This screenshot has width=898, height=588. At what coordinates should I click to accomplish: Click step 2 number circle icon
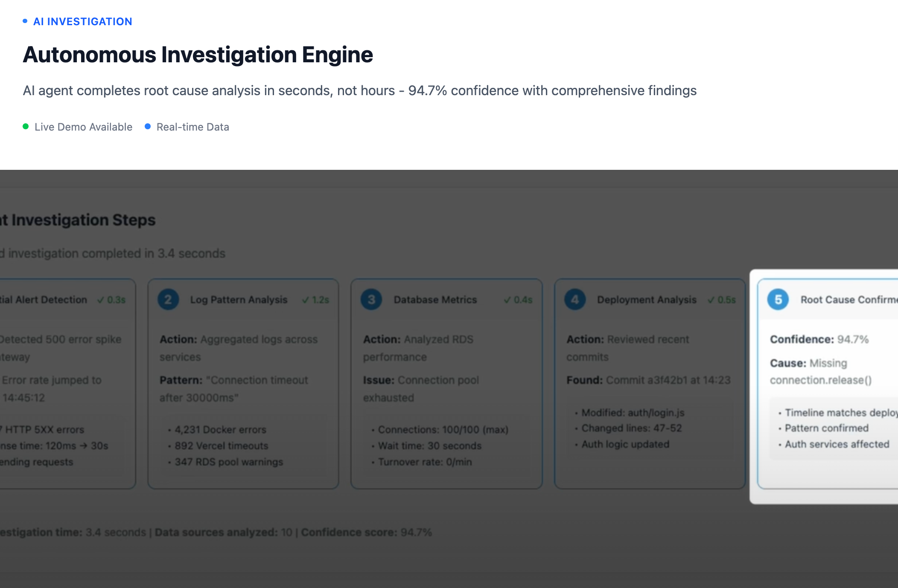[x=168, y=300]
